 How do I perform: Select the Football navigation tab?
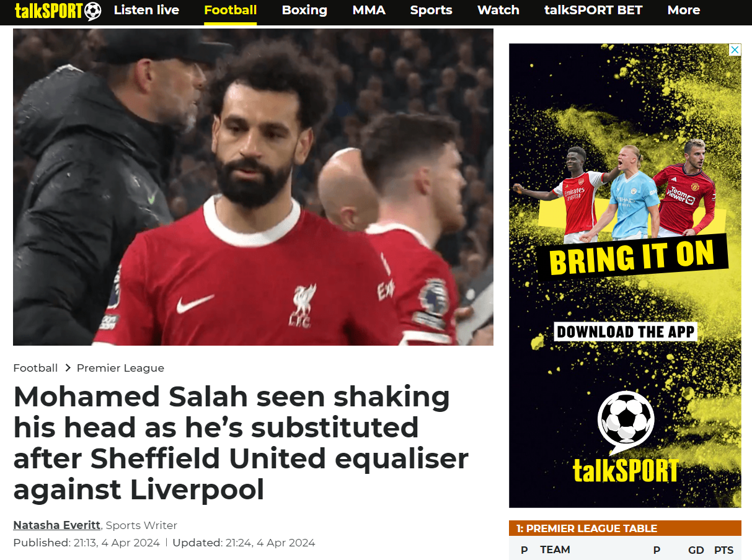coord(231,10)
